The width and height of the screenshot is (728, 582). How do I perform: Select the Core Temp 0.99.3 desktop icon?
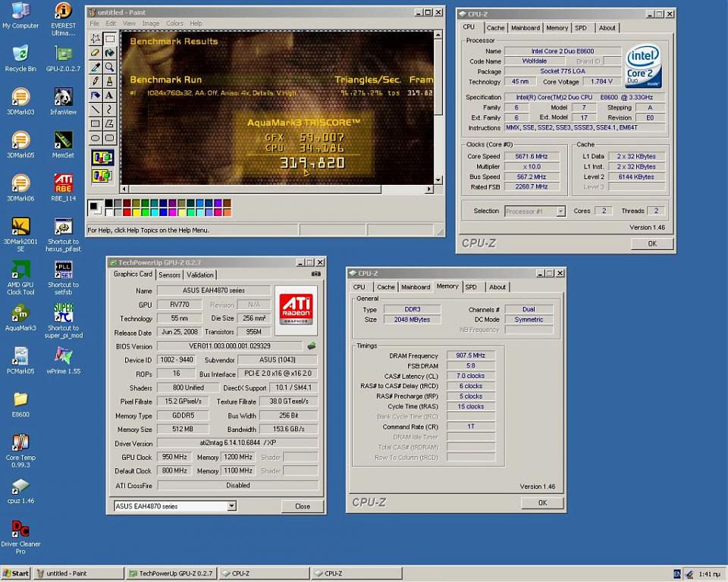pos(20,449)
